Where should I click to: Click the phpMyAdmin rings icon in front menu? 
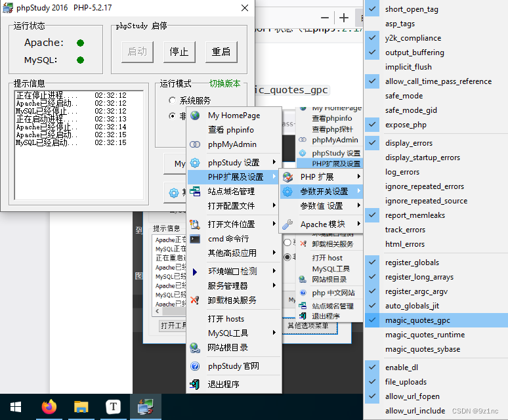pyautogui.click(x=195, y=144)
